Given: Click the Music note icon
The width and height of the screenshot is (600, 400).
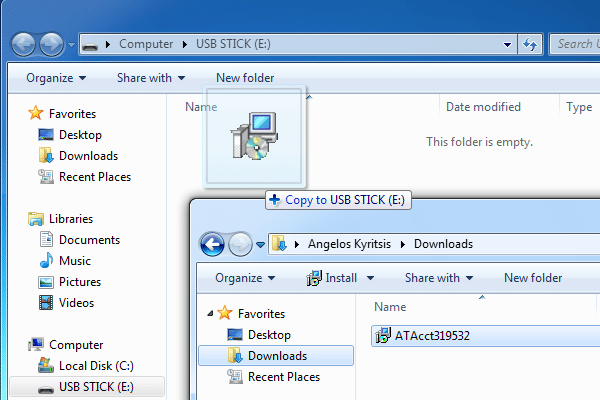Looking at the screenshot, I should coord(46,260).
